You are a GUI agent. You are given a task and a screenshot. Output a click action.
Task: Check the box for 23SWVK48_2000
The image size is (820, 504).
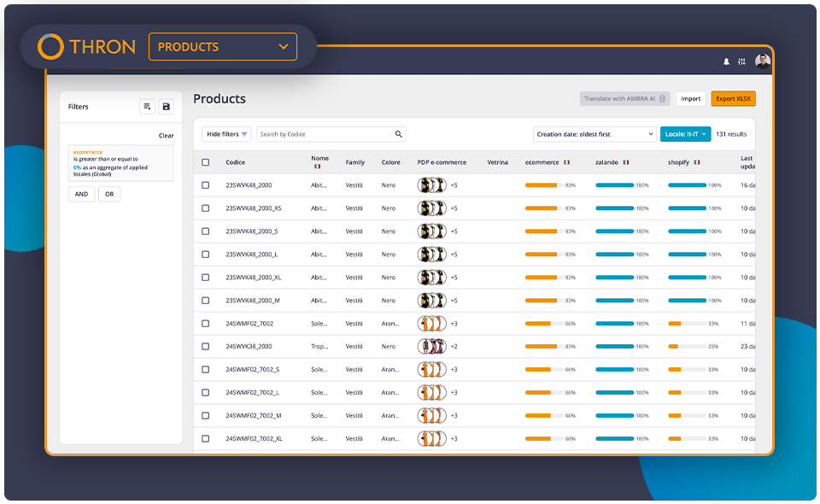(x=205, y=185)
